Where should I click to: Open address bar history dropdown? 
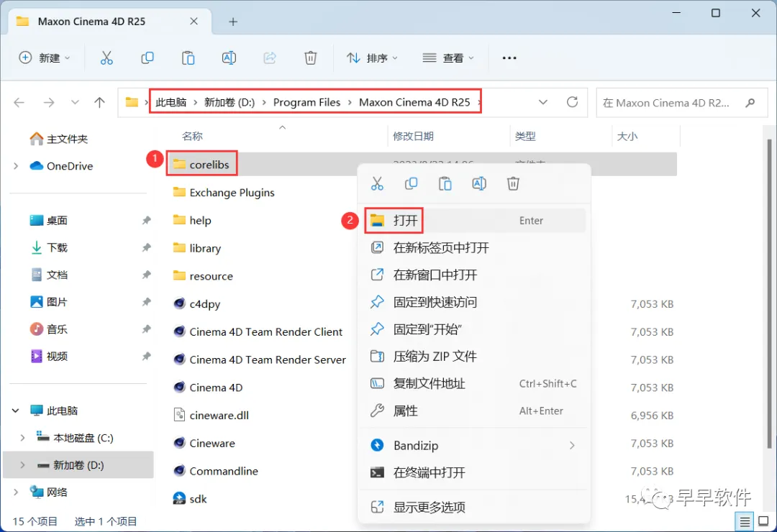[543, 102]
